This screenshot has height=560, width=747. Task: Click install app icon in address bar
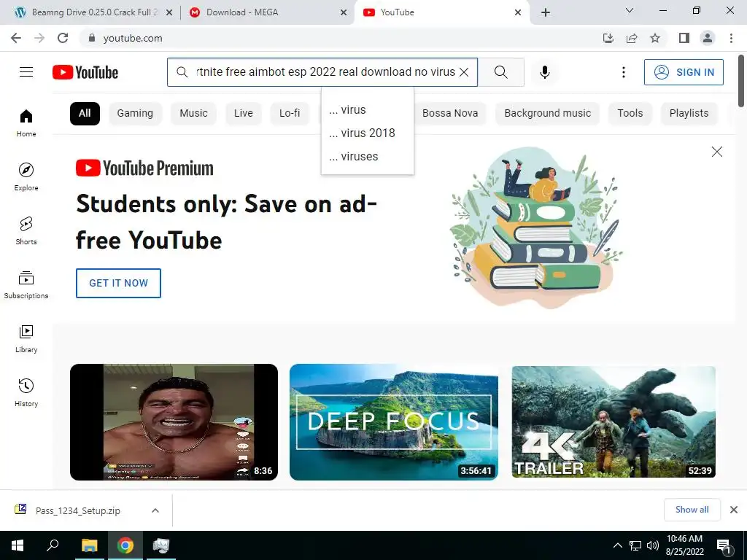608,38
